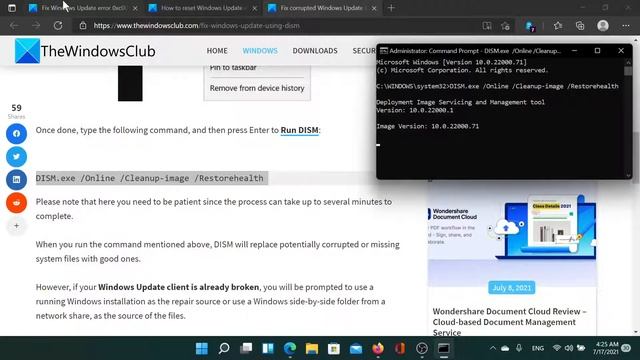Screen dimensions: 640x360
Task: Click 'Remove from device history' in image
Action: point(257,88)
